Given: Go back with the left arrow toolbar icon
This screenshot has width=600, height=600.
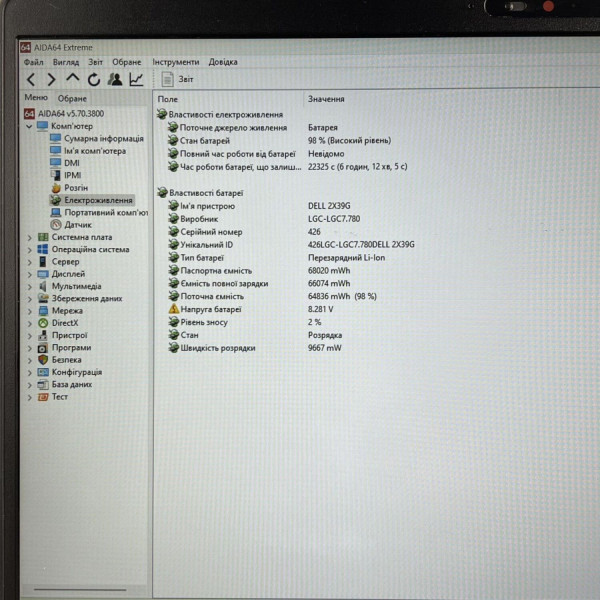Looking at the screenshot, I should click(31, 80).
